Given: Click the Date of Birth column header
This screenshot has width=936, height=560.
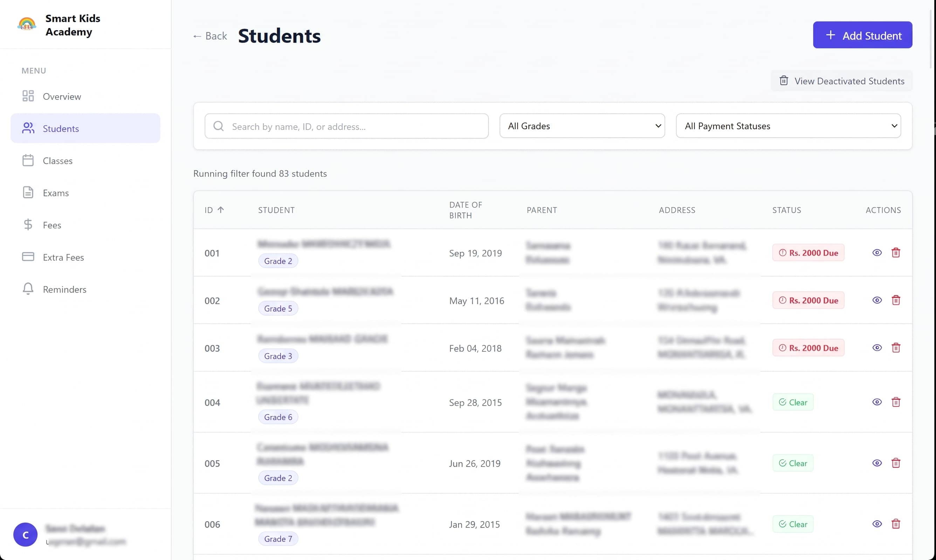Looking at the screenshot, I should point(466,210).
